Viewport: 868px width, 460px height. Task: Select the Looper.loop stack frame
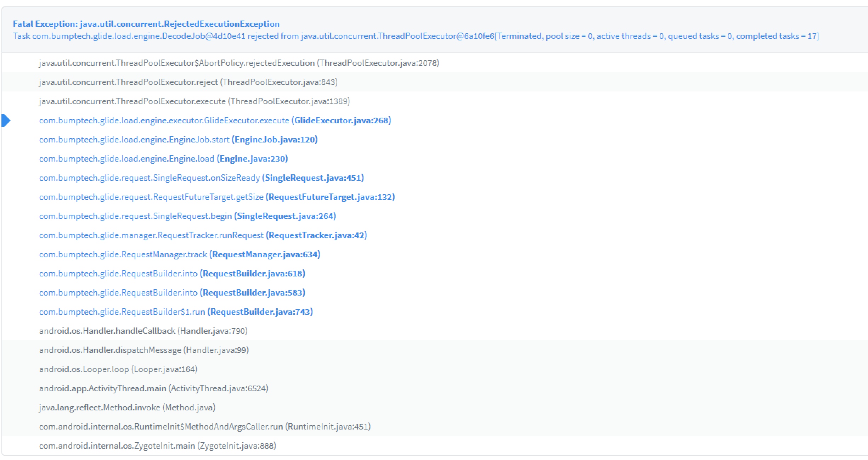[118, 369]
